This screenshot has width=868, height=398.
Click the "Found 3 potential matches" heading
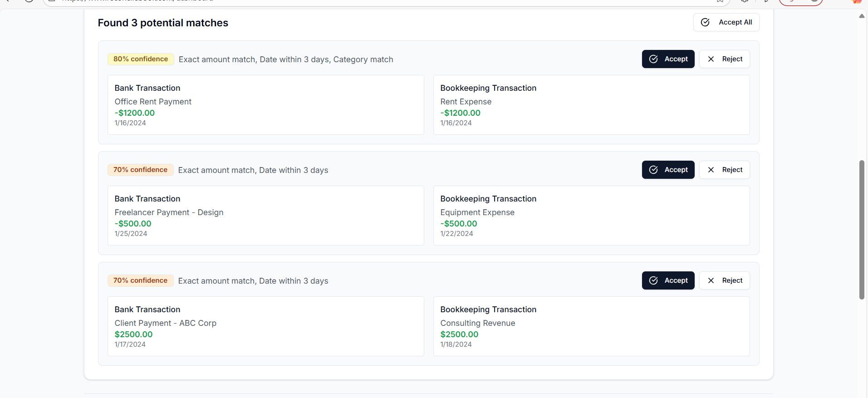pos(163,23)
